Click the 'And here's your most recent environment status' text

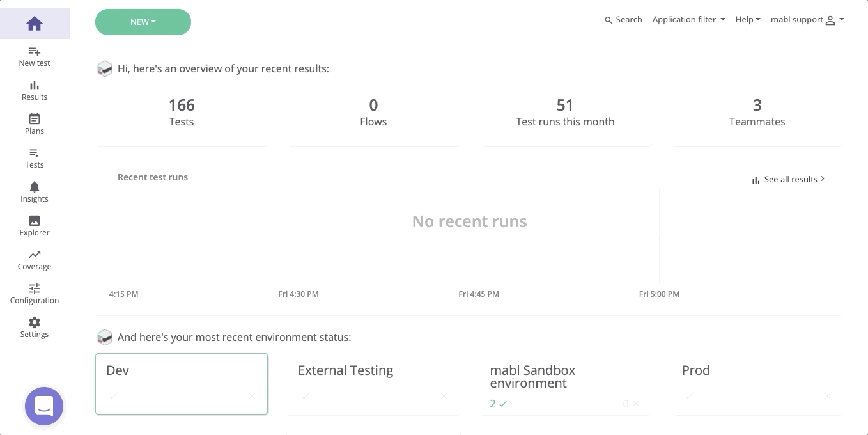[x=234, y=337]
